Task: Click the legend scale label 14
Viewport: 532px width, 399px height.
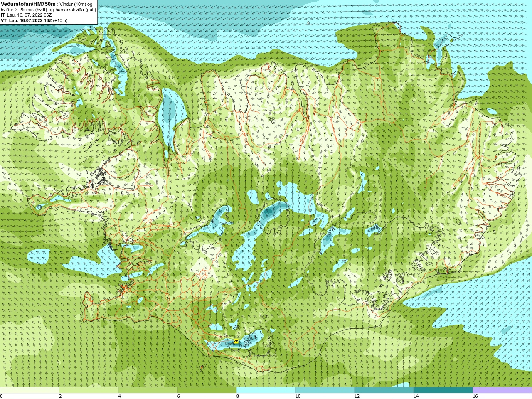Action: 416,396
